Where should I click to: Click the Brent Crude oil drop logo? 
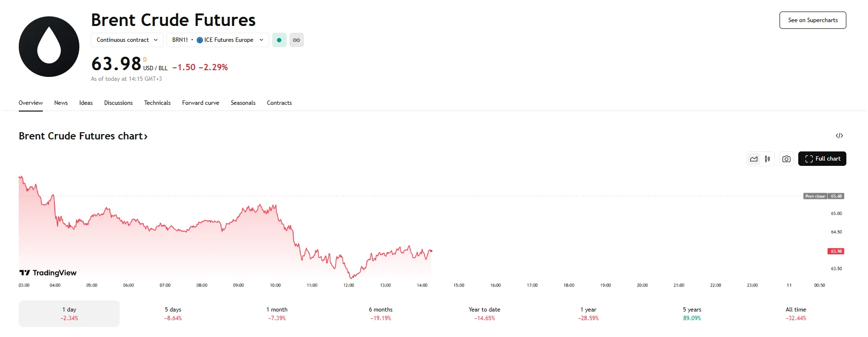click(x=49, y=47)
